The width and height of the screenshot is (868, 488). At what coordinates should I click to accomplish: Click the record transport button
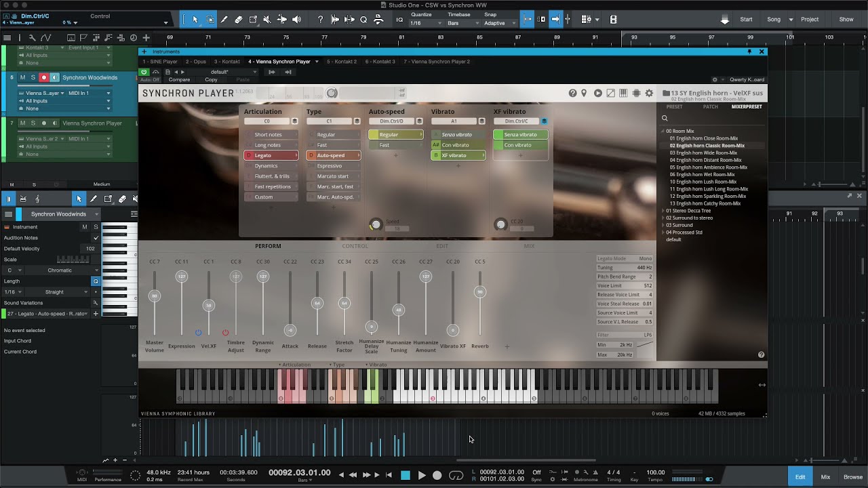(x=437, y=476)
